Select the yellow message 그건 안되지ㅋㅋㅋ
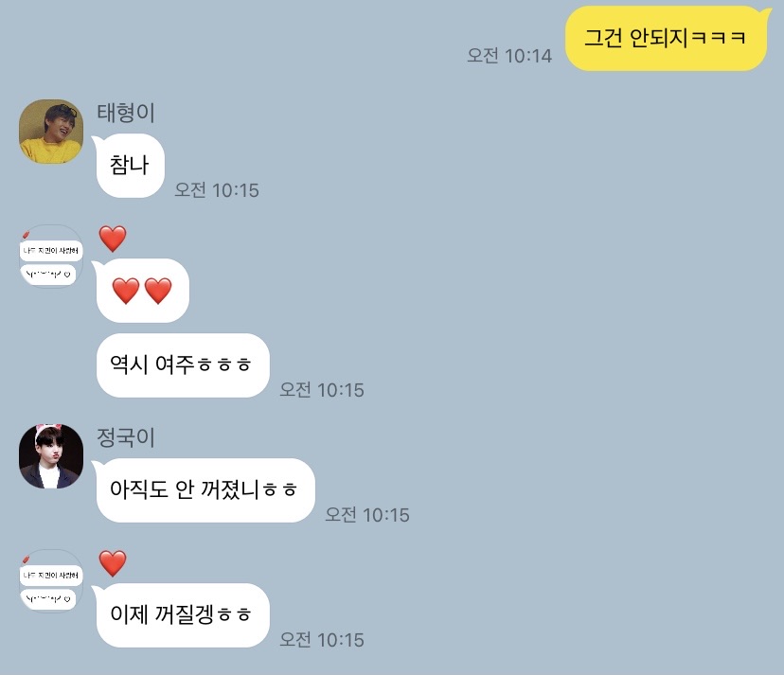784x675 pixels. 666,38
